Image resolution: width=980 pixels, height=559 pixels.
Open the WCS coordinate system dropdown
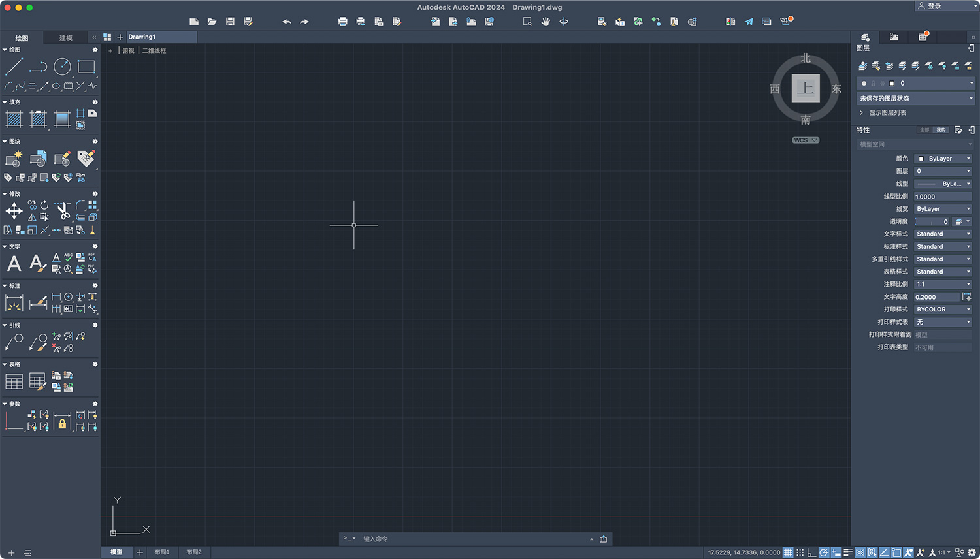pos(805,140)
